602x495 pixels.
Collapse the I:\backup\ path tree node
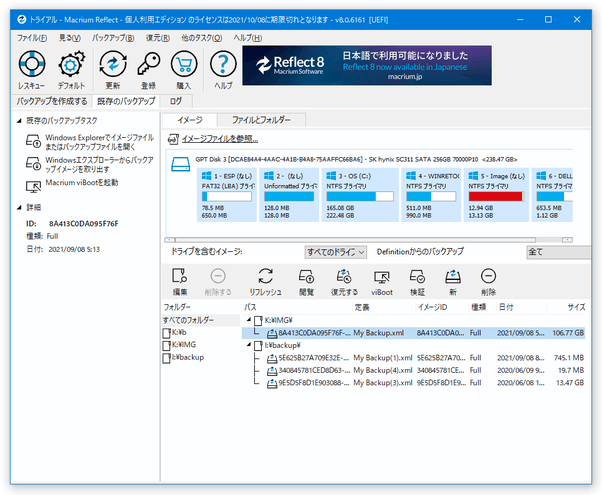click(249, 345)
